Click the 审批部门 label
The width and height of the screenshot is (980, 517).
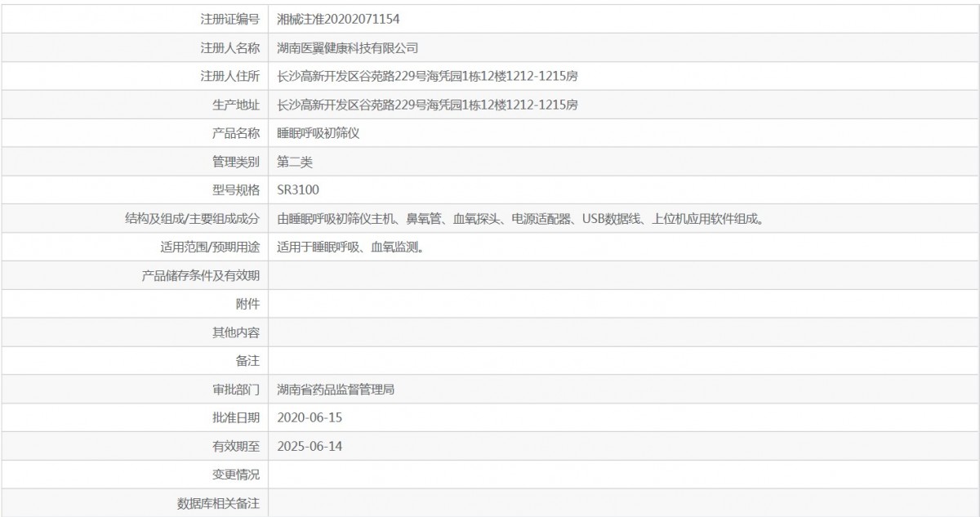coord(236,390)
